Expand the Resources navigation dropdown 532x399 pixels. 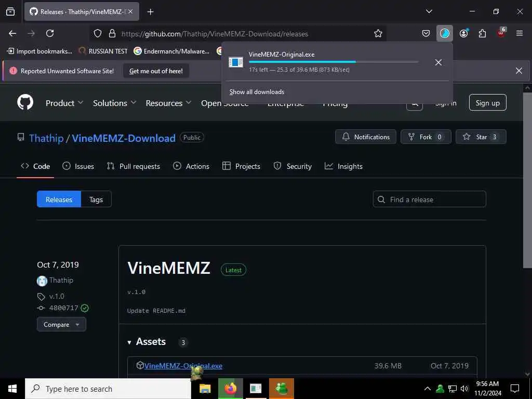coord(168,103)
